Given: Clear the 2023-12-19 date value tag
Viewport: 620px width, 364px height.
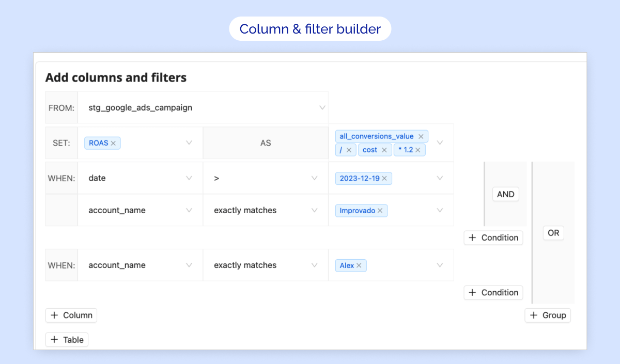Looking at the screenshot, I should (384, 178).
